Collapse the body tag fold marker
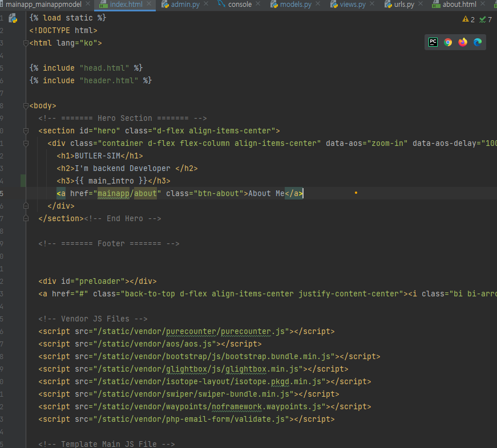The height and width of the screenshot is (448, 497). (x=26, y=106)
